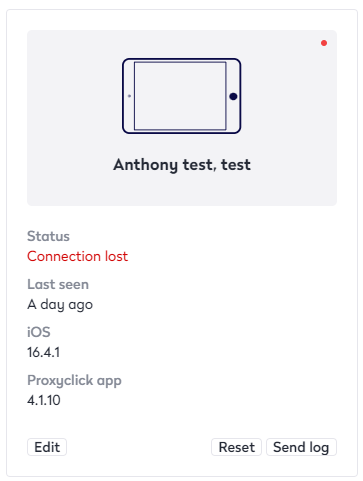Click the card's blank area below app version
Viewport: 363px width, 481px height.
182,422
